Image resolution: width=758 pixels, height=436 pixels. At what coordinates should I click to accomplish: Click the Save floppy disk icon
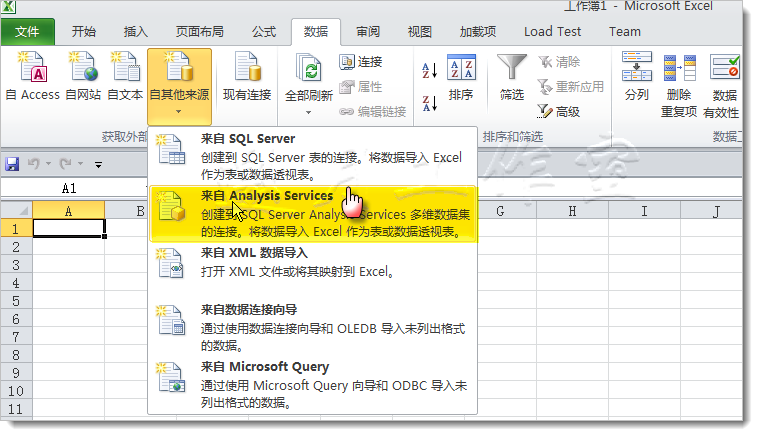click(x=12, y=164)
